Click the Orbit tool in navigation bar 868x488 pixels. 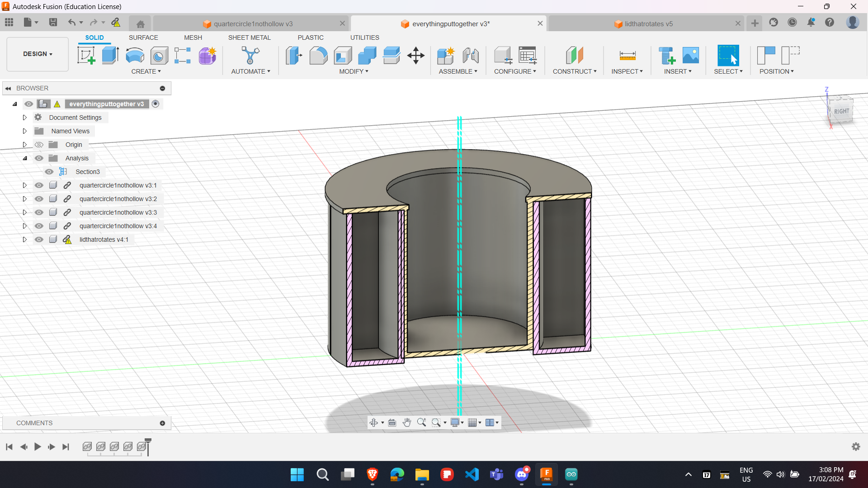tap(374, 422)
